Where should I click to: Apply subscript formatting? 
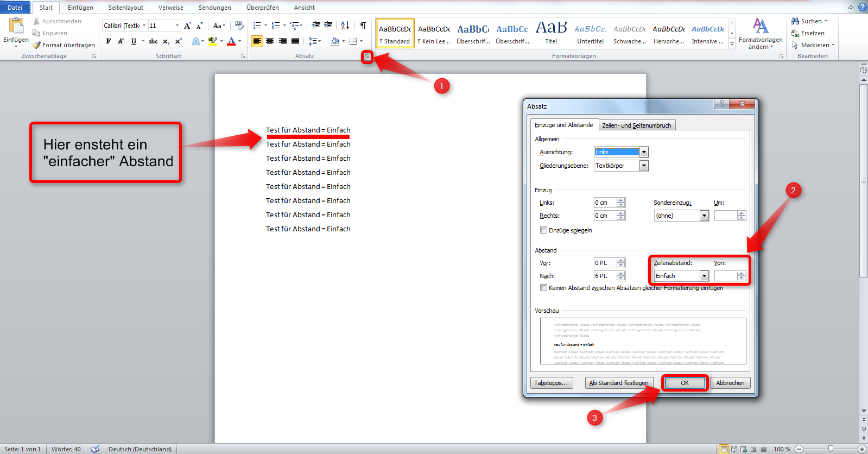pos(166,41)
